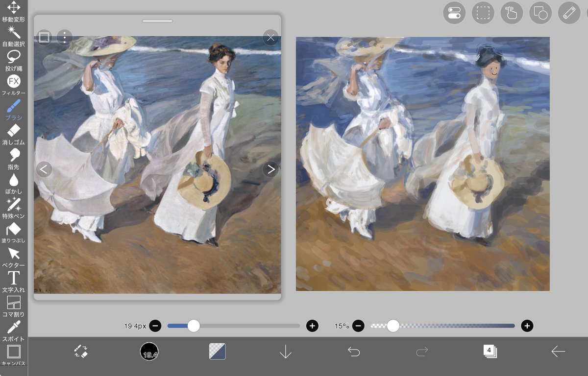Increase brush size with plus button
Viewport: 588px width, 376px height.
(x=312, y=326)
